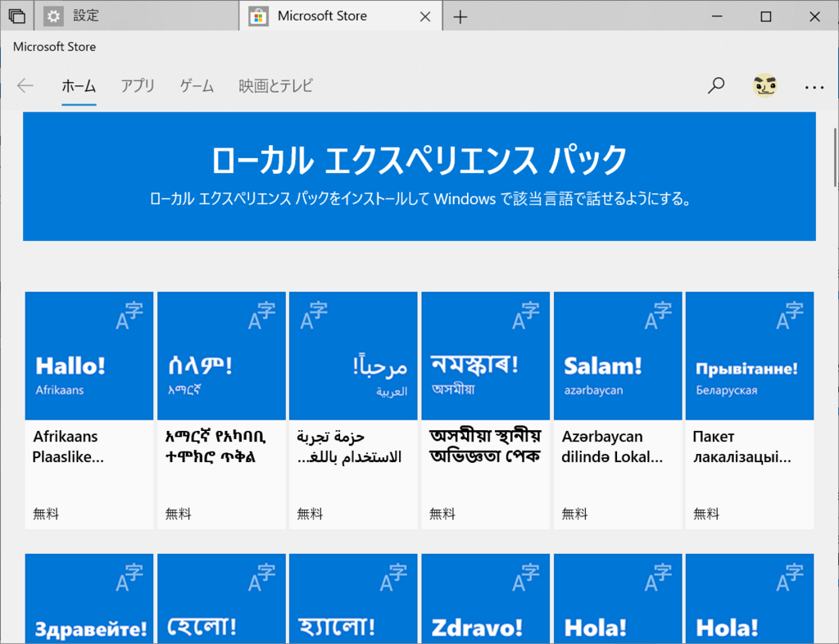The height and width of the screenshot is (644, 839).
Task: Click 無料 price under Пакет лакалізацыі
Action: [706, 514]
